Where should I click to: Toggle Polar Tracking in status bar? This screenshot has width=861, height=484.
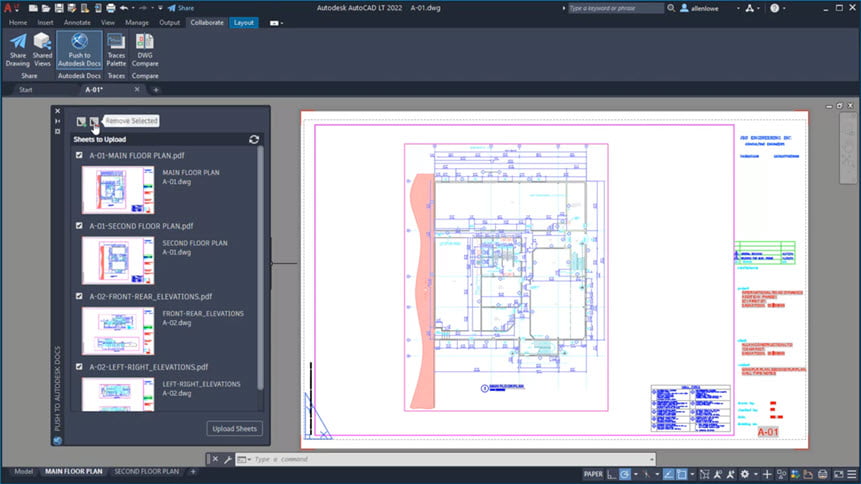pyautogui.click(x=624, y=474)
